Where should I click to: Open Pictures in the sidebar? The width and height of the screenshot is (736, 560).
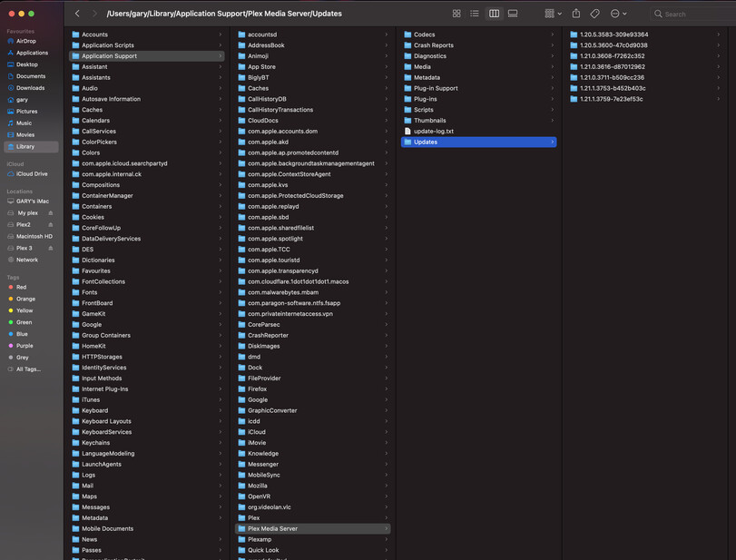tap(31, 112)
